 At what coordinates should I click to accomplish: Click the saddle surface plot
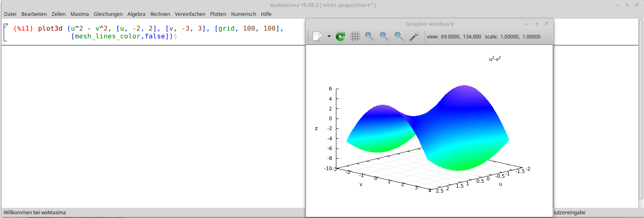click(427, 128)
